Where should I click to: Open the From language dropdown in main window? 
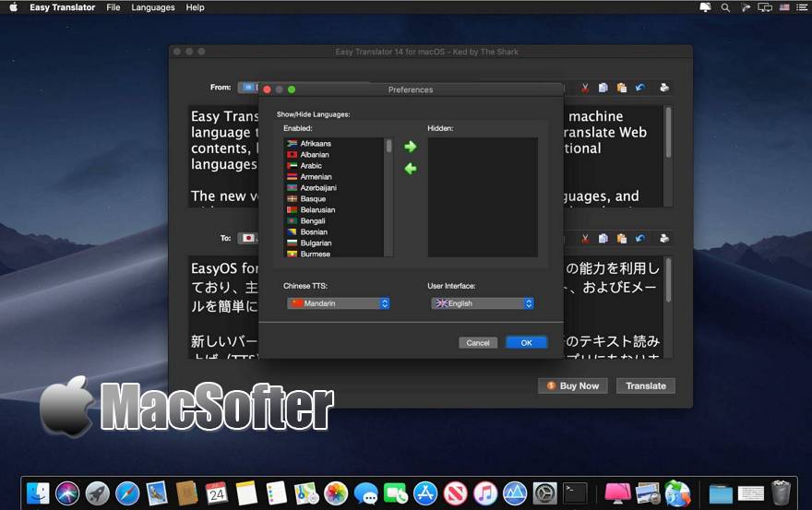248,88
